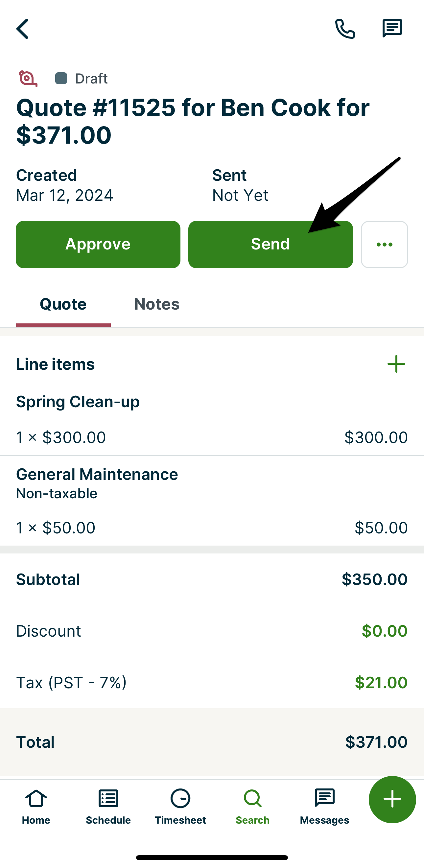Open Messages from bottom bar

tap(324, 806)
